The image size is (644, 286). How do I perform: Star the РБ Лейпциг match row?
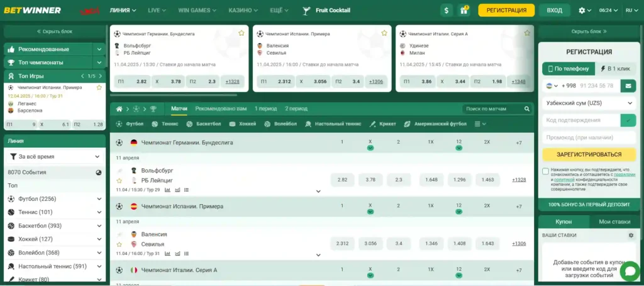[x=119, y=181]
